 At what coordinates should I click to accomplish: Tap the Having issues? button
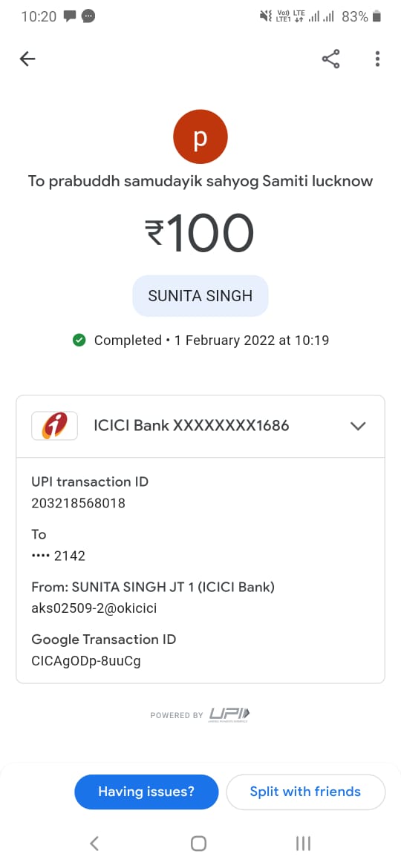[146, 792]
